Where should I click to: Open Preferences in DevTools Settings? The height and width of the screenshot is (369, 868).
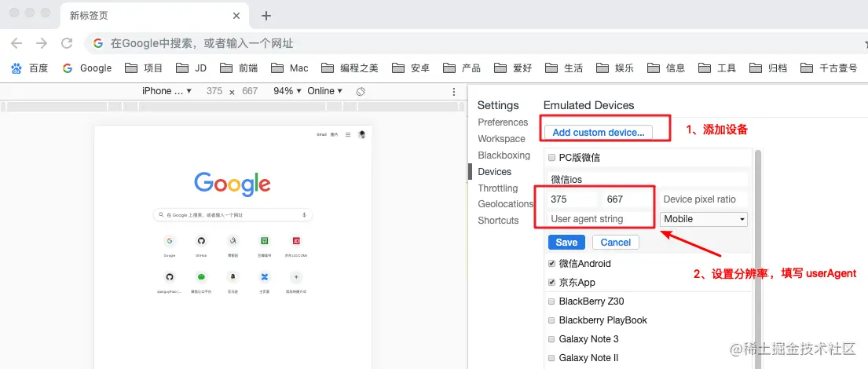(503, 122)
